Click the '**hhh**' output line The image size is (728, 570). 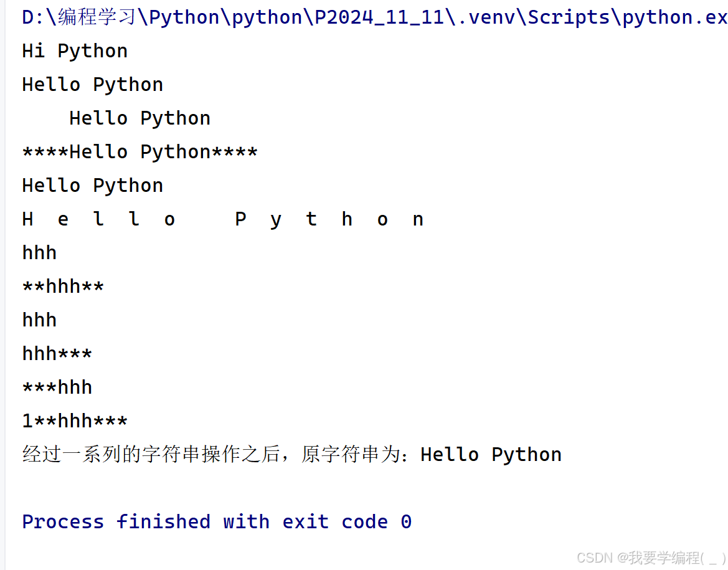coord(63,287)
